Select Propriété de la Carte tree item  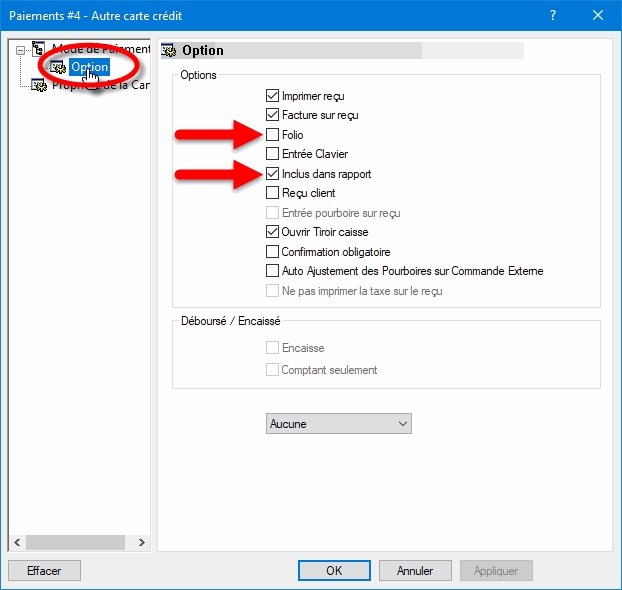(x=100, y=85)
